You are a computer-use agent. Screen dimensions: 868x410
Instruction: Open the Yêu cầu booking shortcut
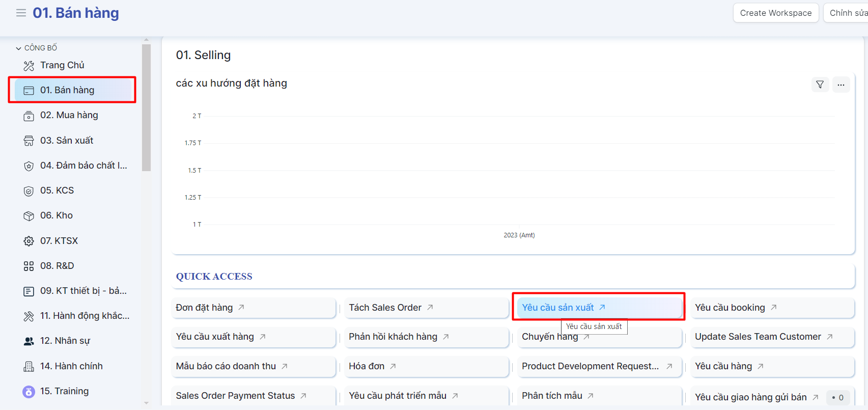(x=730, y=308)
